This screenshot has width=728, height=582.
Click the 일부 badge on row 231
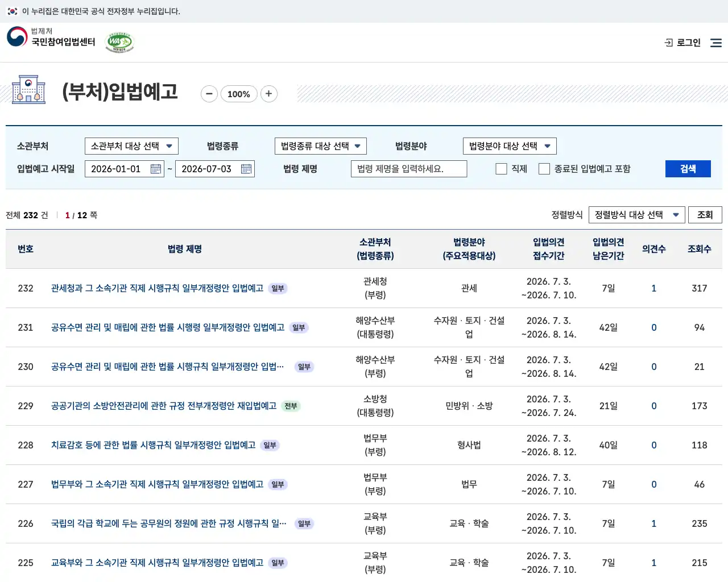click(299, 327)
